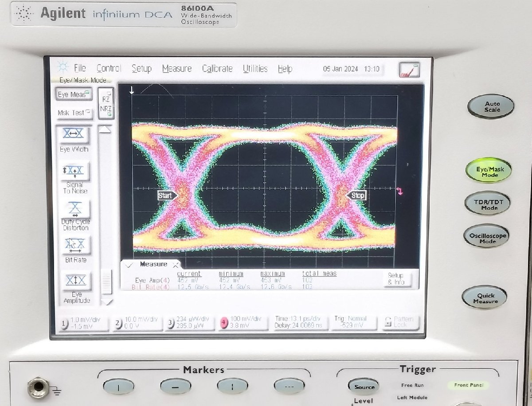
Task: Click the 'minimum' column header
Action: click(231, 274)
